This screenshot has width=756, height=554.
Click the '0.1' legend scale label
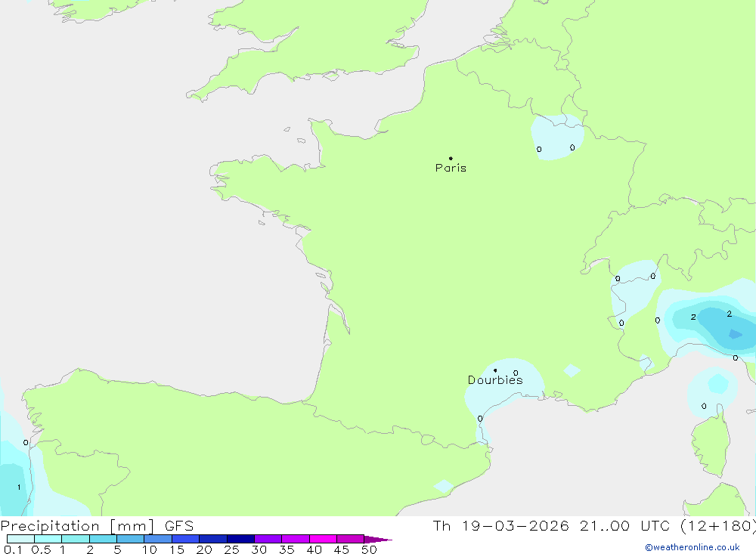click(x=13, y=549)
